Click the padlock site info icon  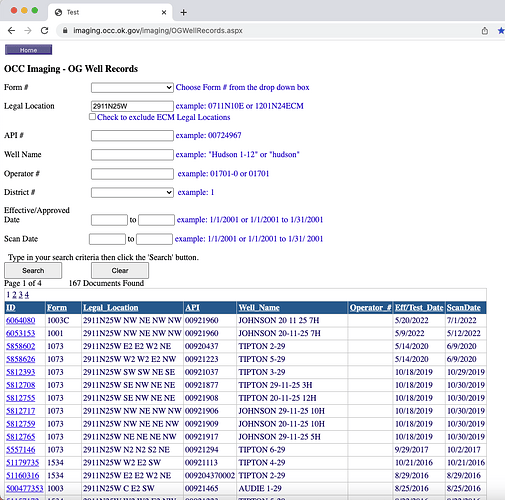65,31
